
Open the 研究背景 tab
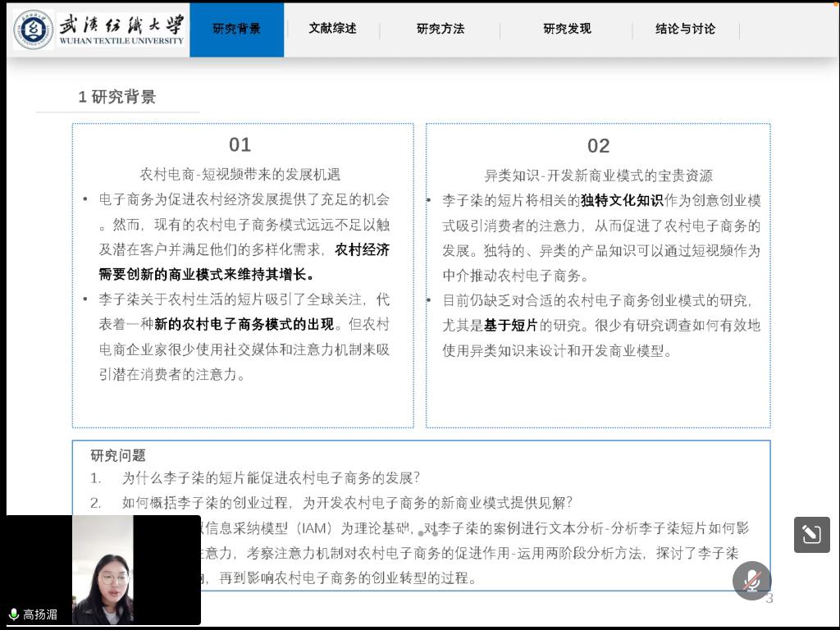236,29
